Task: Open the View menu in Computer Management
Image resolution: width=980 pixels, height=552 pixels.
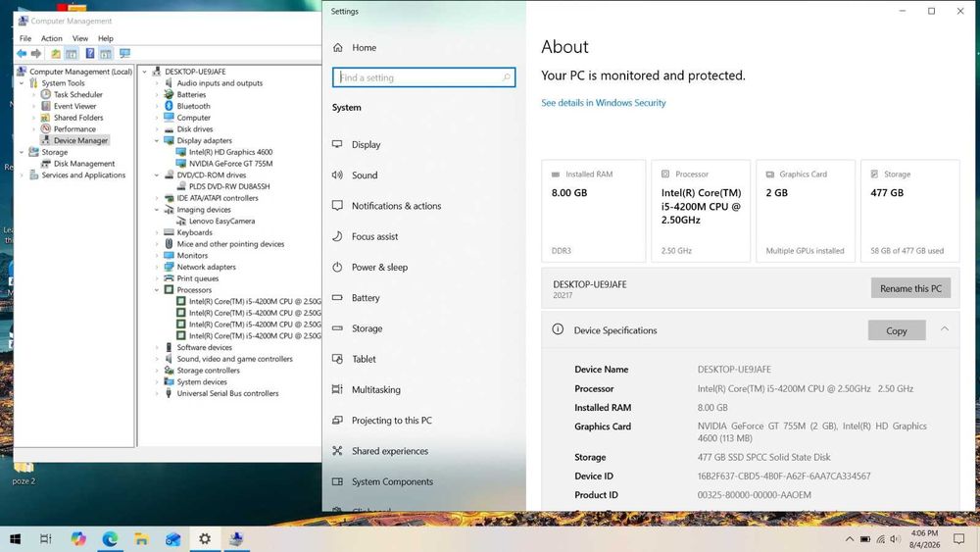Action: 80,38
